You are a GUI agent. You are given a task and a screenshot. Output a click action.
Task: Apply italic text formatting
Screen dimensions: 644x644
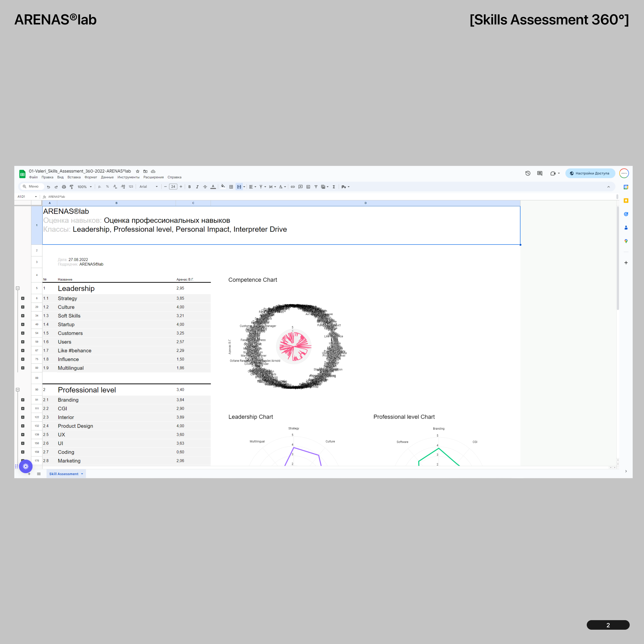197,187
